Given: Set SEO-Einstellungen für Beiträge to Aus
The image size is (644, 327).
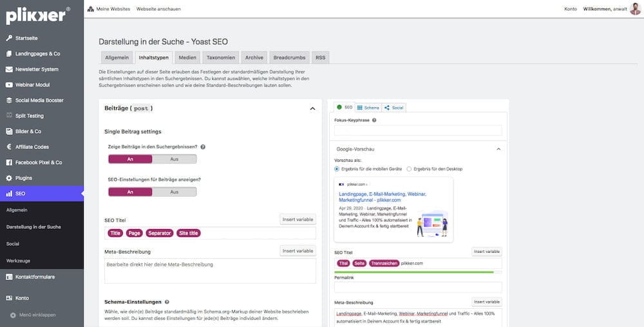Looking at the screenshot, I should tap(174, 192).
